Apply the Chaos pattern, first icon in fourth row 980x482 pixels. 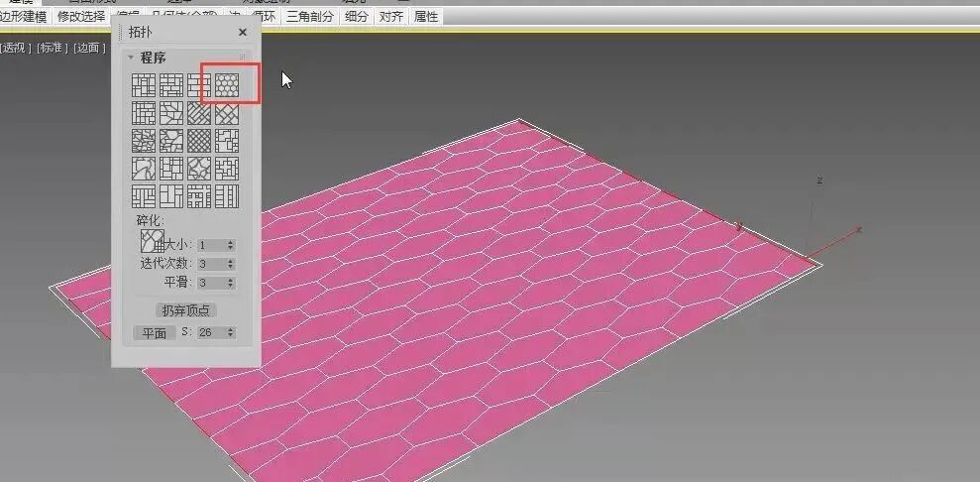(x=143, y=169)
